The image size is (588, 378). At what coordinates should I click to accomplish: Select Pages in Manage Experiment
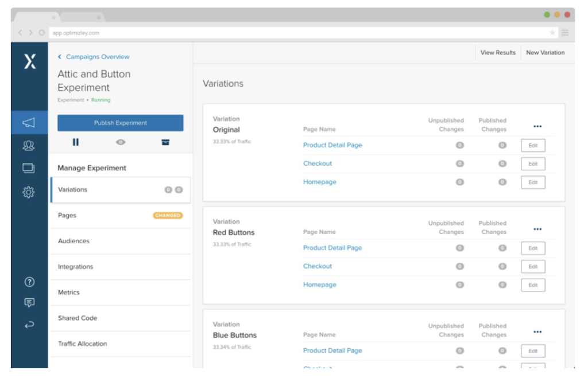pyautogui.click(x=121, y=216)
